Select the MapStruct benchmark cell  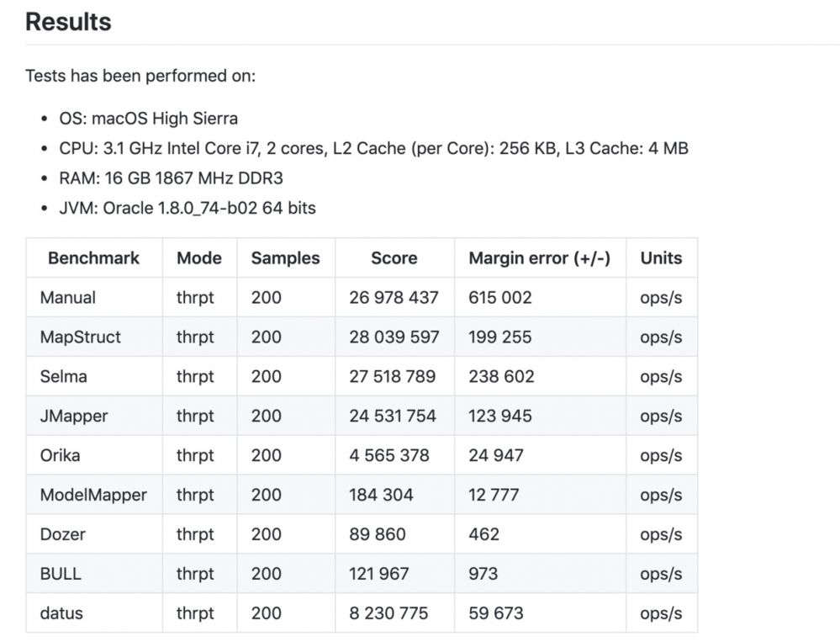[81, 337]
